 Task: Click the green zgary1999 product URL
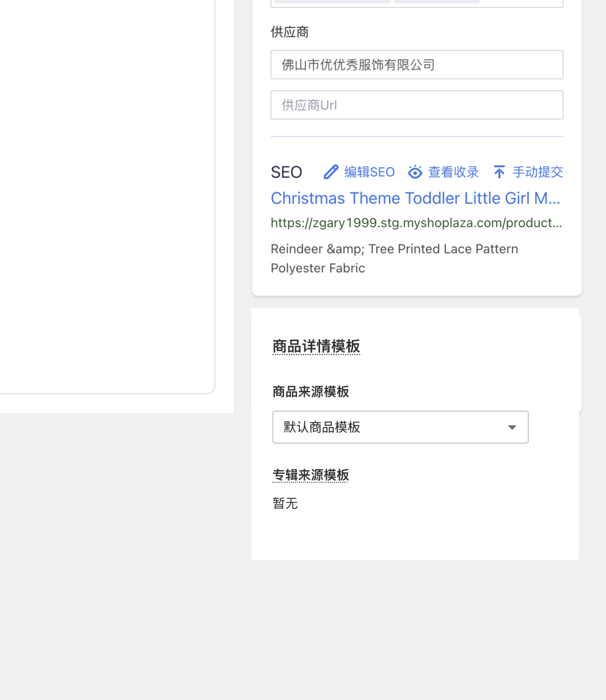pos(415,223)
